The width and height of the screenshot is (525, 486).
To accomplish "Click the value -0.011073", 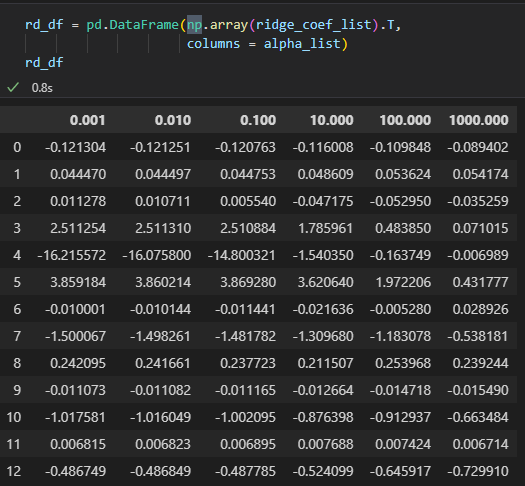I will click(76, 390).
